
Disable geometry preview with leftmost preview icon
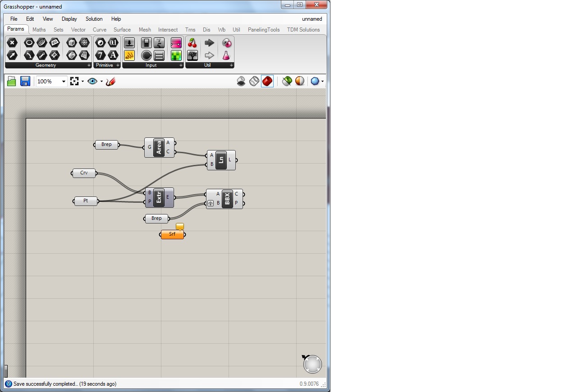pyautogui.click(x=241, y=81)
